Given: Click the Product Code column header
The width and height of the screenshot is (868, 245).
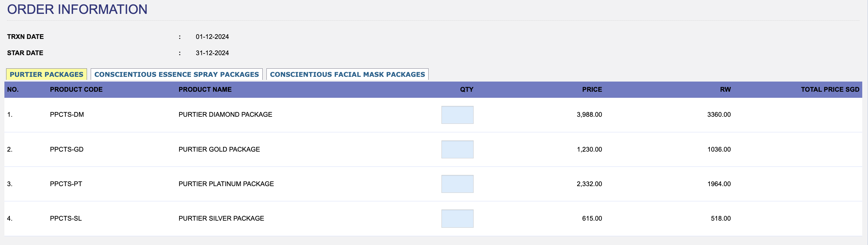Looking at the screenshot, I should click(x=76, y=90).
